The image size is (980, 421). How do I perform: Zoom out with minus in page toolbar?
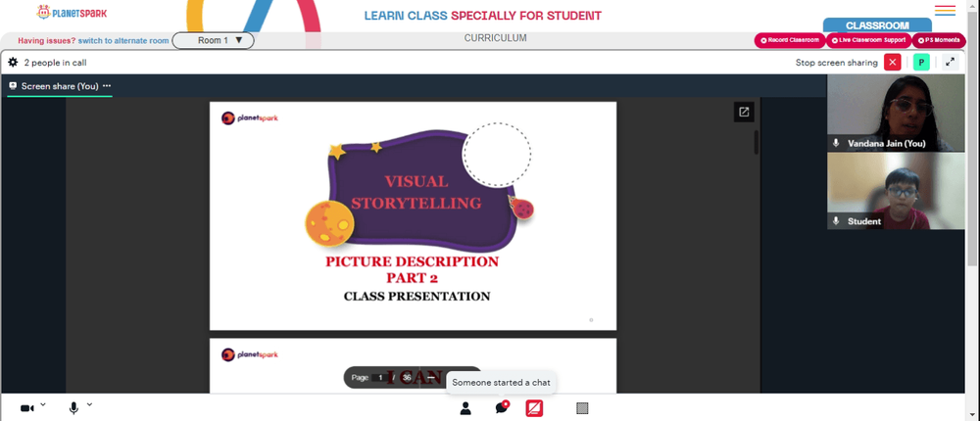click(x=430, y=377)
